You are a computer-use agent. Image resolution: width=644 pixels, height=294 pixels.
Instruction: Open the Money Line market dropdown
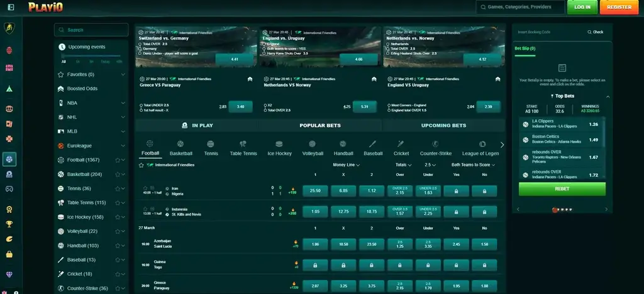(347, 165)
